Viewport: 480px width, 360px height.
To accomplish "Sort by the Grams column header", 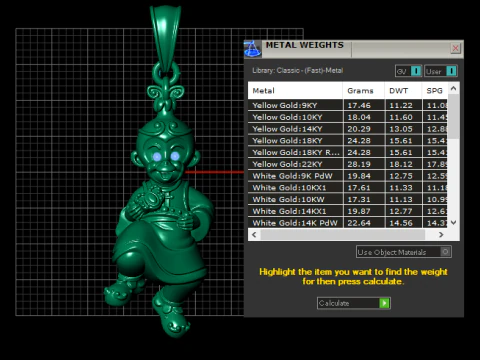I will pos(364,91).
